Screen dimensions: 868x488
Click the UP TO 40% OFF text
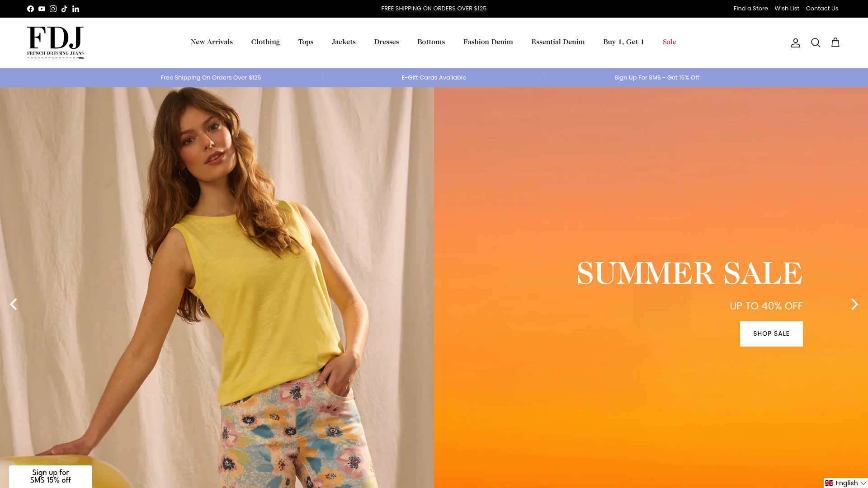point(766,306)
